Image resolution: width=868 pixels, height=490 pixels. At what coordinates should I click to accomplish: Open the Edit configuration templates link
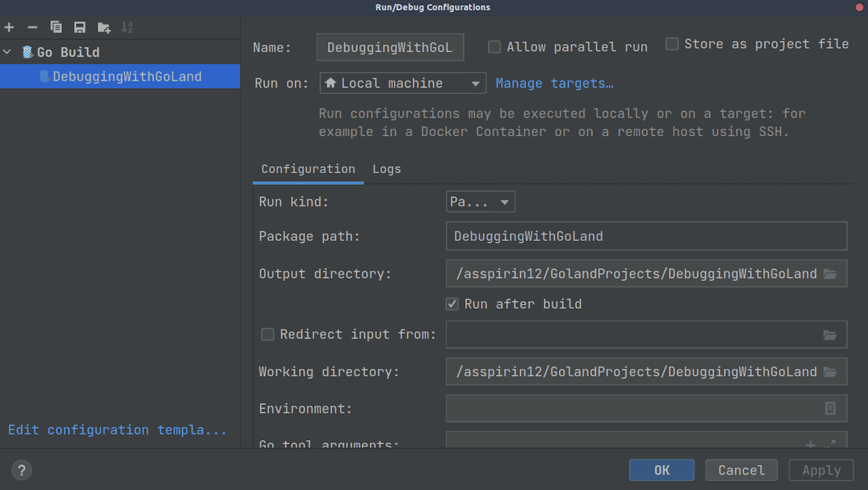117,430
